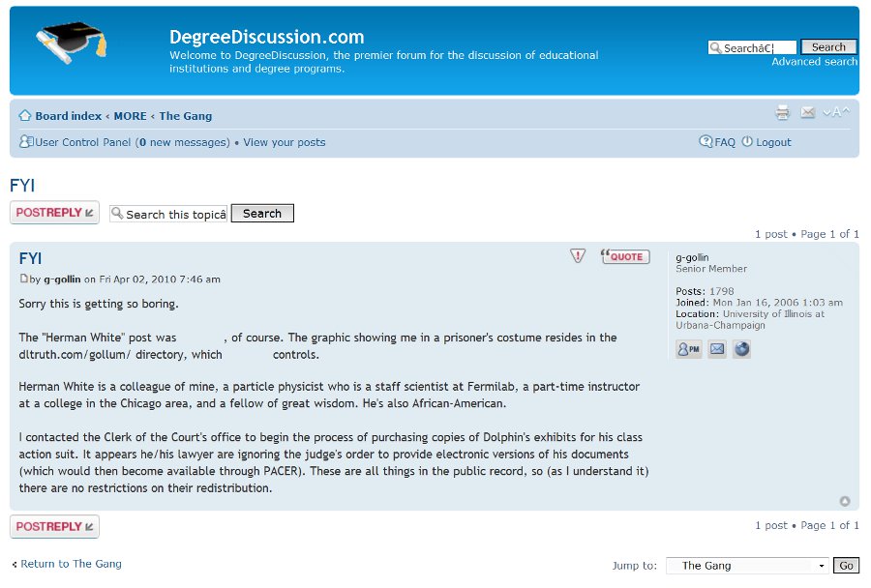Screen dimensions: 871x588
Task: Open Advanced search link
Action: 814,62
